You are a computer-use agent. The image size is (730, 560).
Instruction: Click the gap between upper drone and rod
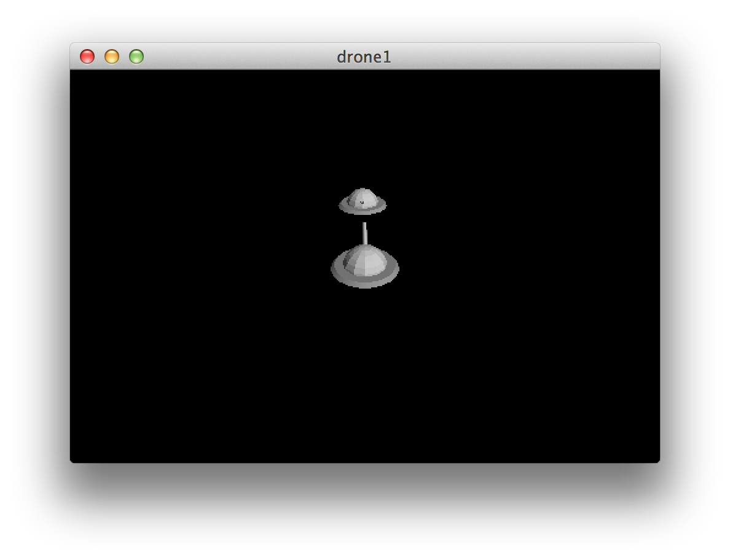364,218
